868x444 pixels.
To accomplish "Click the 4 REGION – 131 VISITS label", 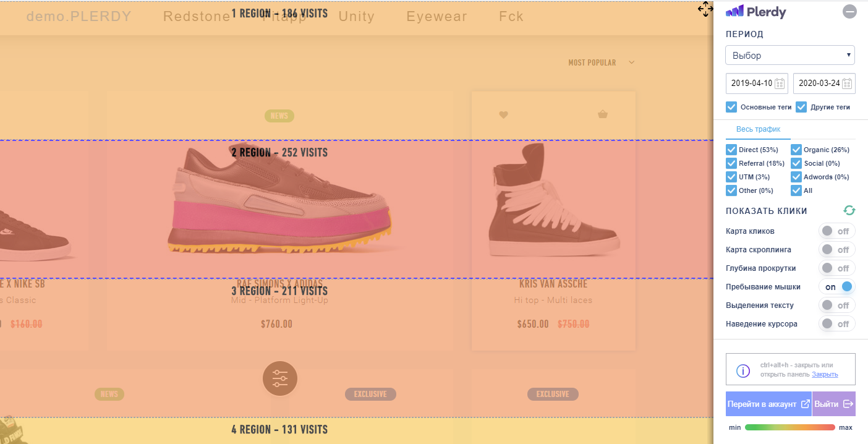I will [279, 429].
